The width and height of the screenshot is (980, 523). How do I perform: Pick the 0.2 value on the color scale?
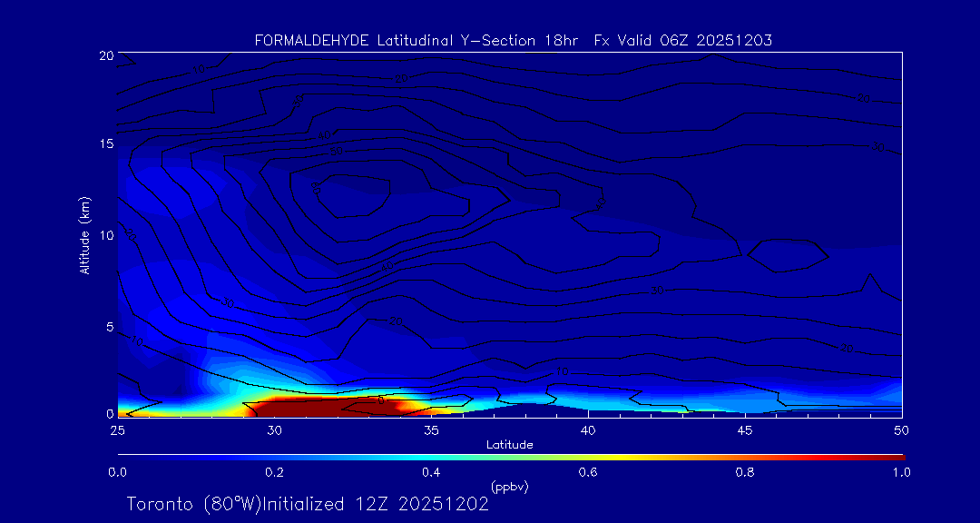274,472
